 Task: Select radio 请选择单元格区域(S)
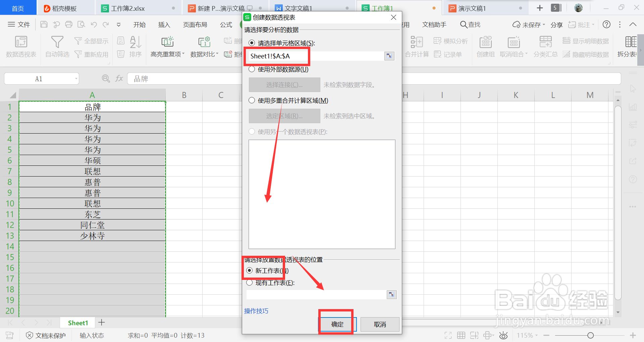[252, 43]
